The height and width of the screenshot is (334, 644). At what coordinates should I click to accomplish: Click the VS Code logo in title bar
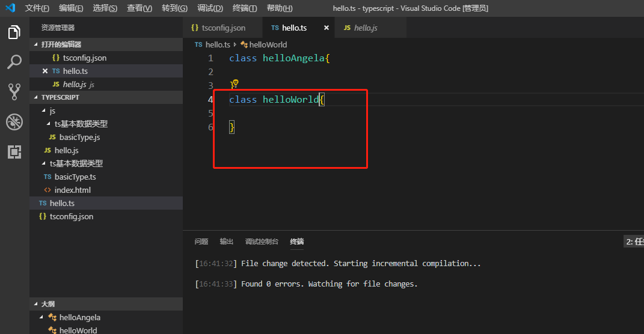(x=11, y=8)
